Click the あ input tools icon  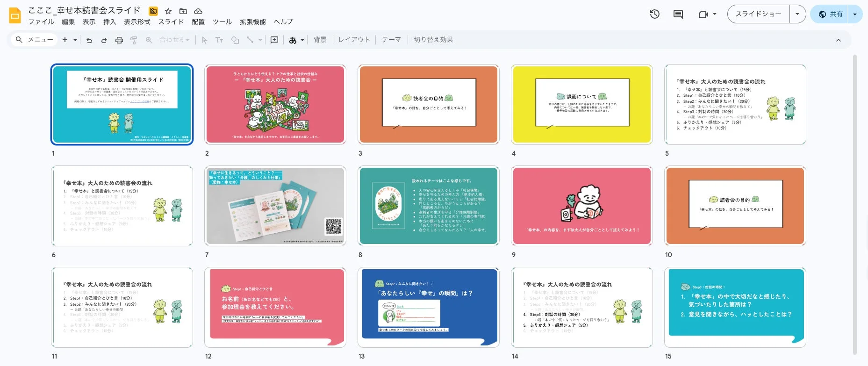click(x=293, y=40)
